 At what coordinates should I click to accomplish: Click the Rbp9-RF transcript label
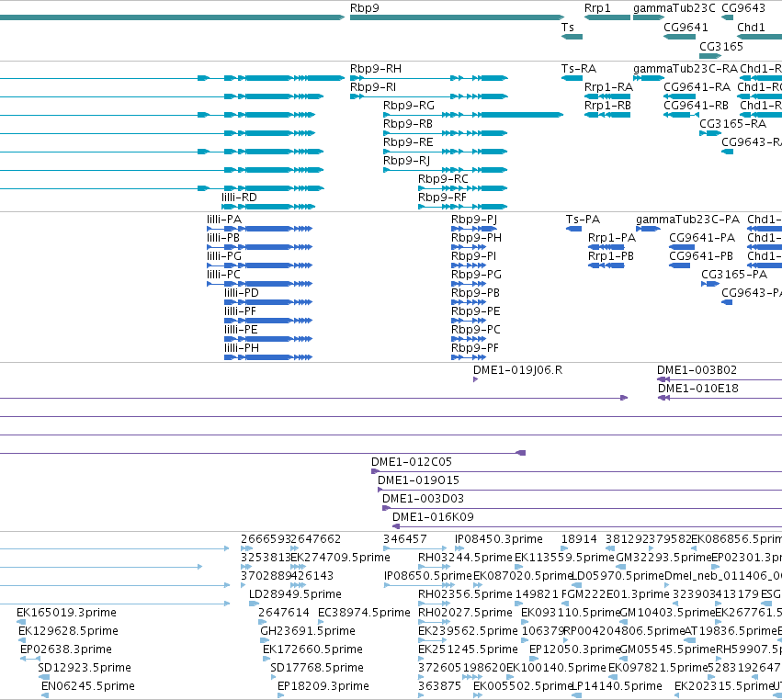click(442, 197)
